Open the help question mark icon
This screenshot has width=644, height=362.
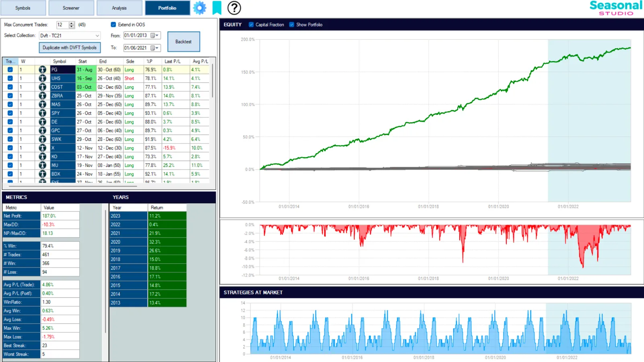tap(234, 8)
